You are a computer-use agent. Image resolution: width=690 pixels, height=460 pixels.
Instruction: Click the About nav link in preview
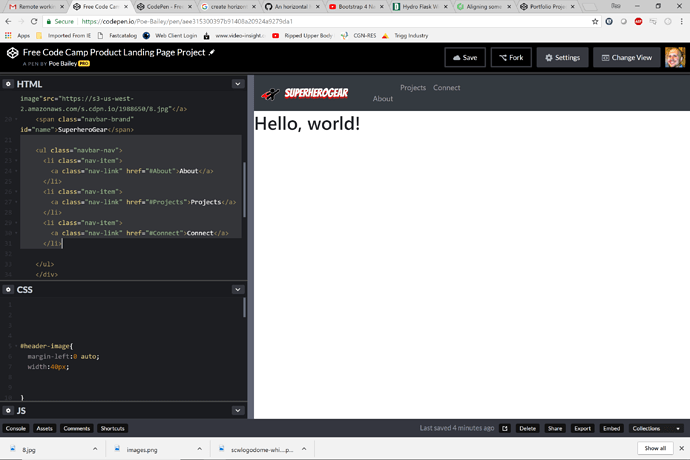pyautogui.click(x=382, y=99)
